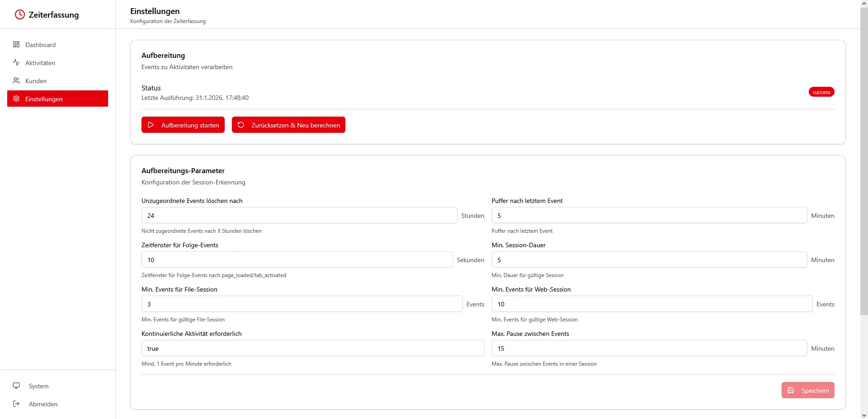Click the System monitor icon

tap(16, 386)
